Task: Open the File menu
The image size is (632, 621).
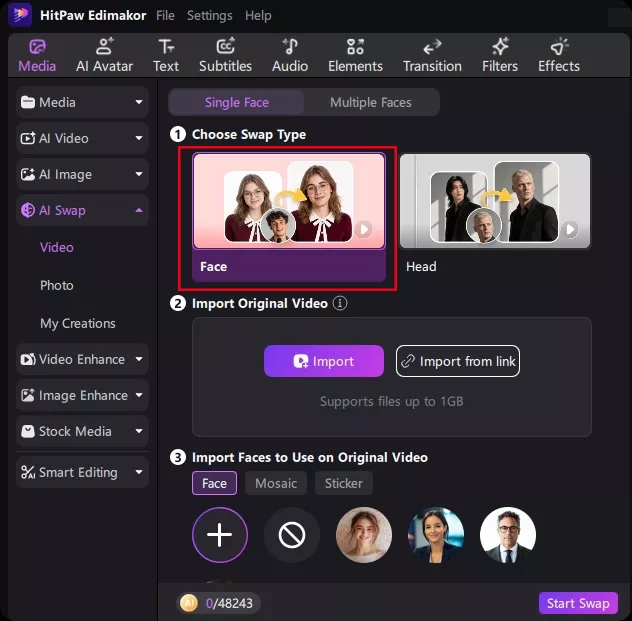Action: (x=165, y=16)
